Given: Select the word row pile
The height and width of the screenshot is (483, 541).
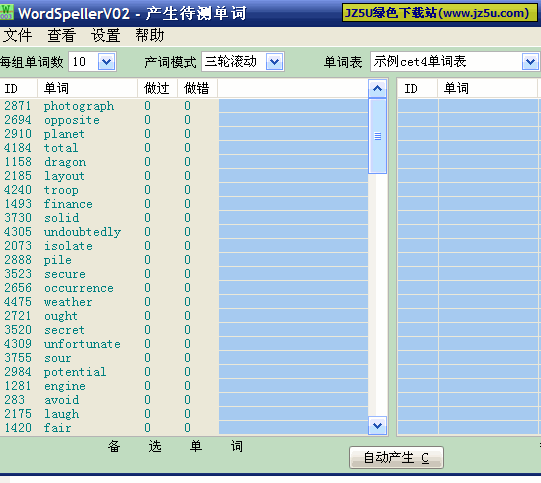Looking at the screenshot, I should click(184, 260).
